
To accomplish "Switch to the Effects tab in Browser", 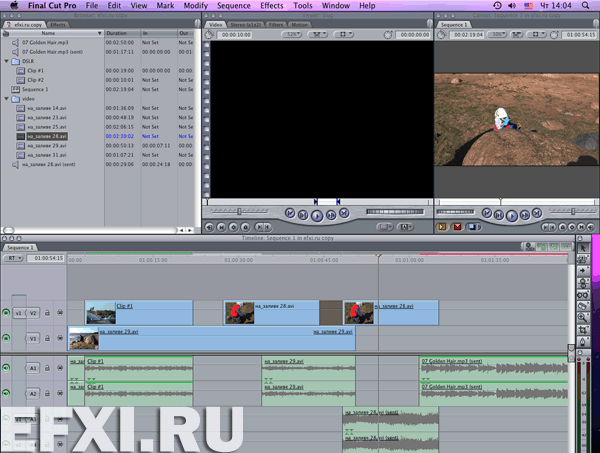I will 58,23.
